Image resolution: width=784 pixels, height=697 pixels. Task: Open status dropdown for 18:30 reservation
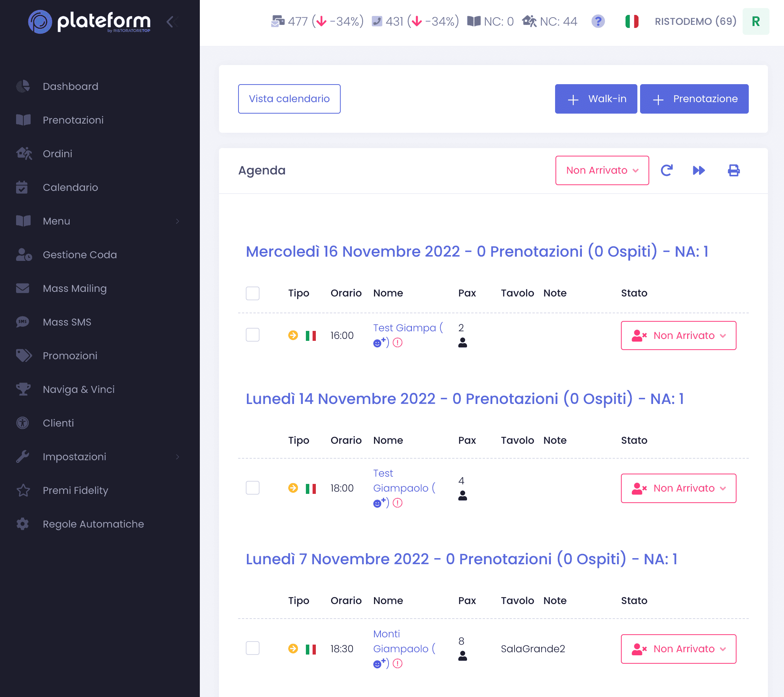(678, 649)
